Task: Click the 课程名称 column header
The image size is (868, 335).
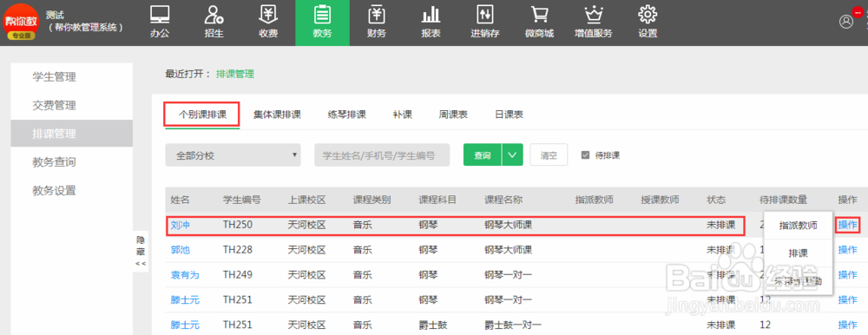Action: pos(503,200)
